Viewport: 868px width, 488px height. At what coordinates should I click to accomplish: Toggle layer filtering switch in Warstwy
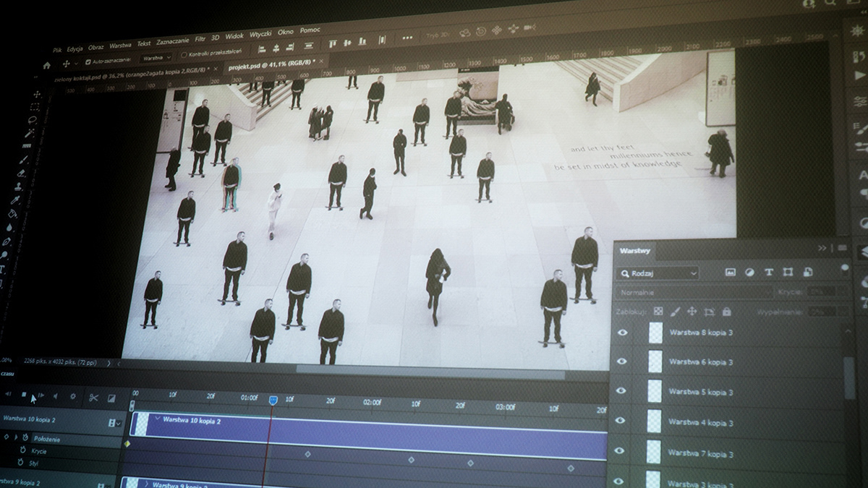pos(845,269)
